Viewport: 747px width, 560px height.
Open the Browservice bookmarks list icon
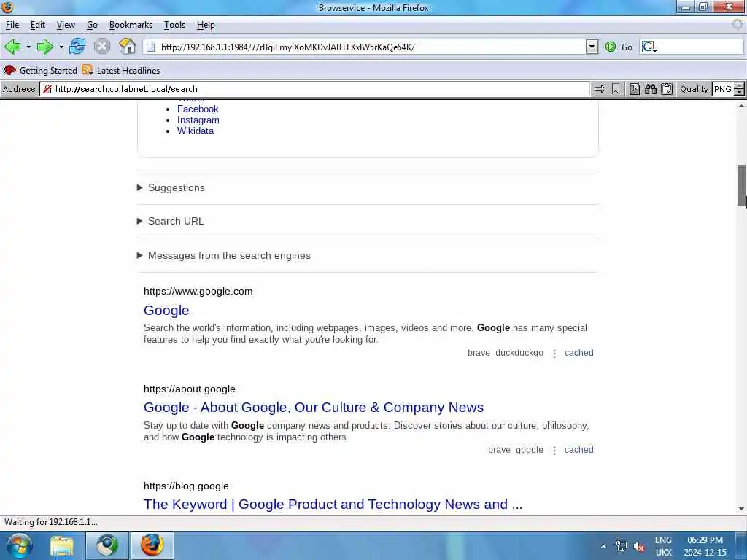coord(635,89)
